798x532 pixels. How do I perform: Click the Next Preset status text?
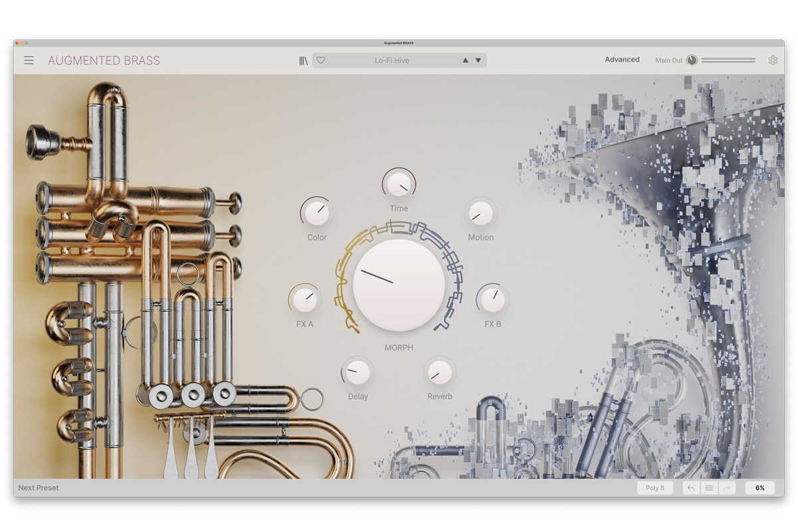(39, 488)
